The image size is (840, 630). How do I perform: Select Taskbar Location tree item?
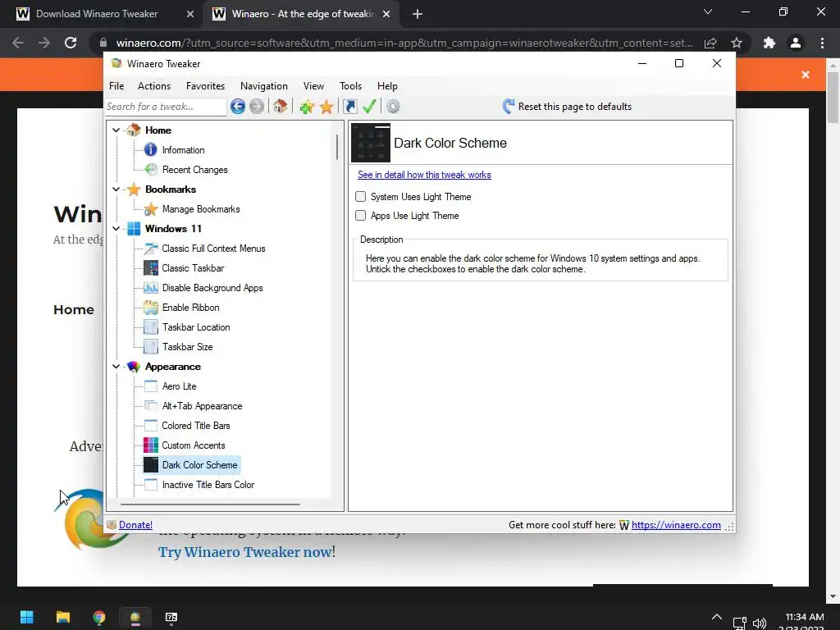196,327
